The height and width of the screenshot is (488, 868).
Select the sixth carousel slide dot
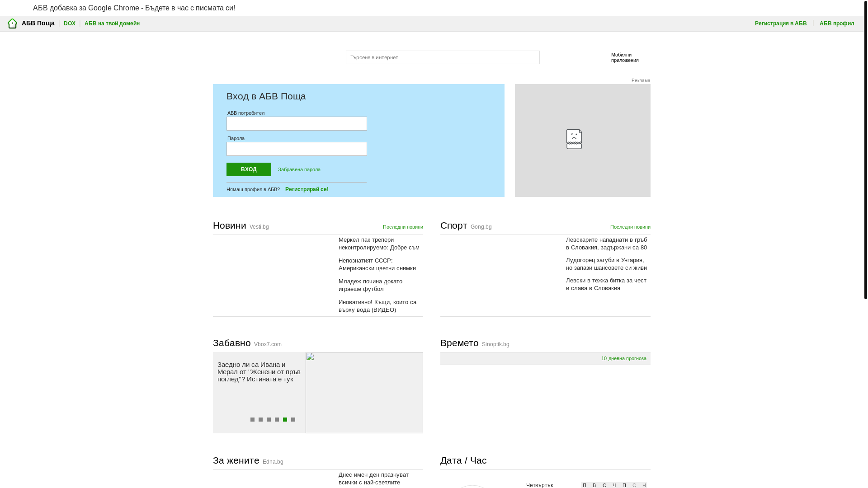coord(293,420)
